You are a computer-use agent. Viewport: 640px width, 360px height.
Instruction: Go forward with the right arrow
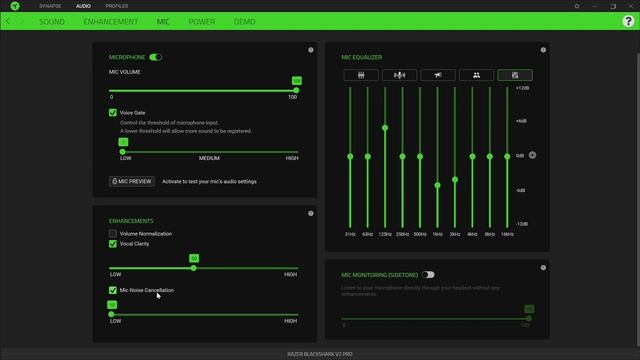[22, 21]
